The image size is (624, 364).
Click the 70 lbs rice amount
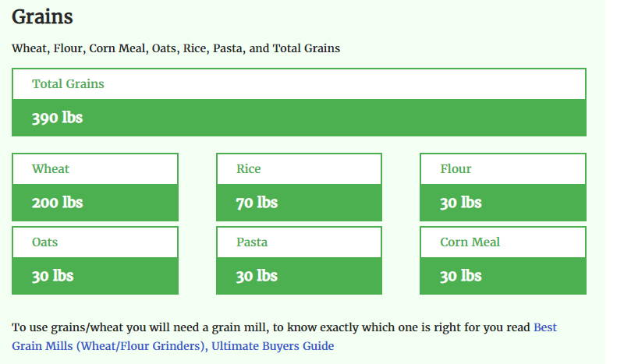point(257,203)
